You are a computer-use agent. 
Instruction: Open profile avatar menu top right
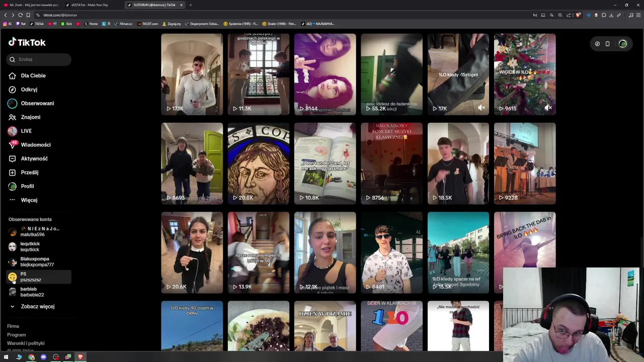[623, 44]
